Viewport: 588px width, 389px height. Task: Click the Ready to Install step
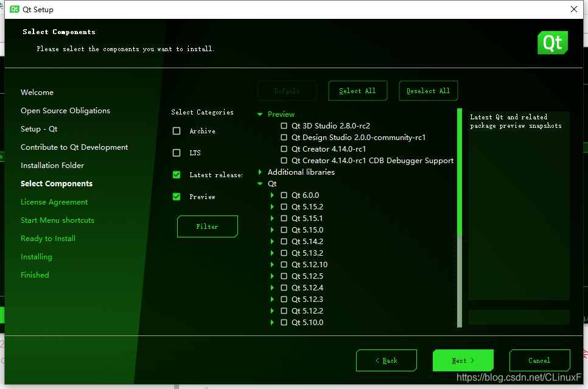(48, 239)
